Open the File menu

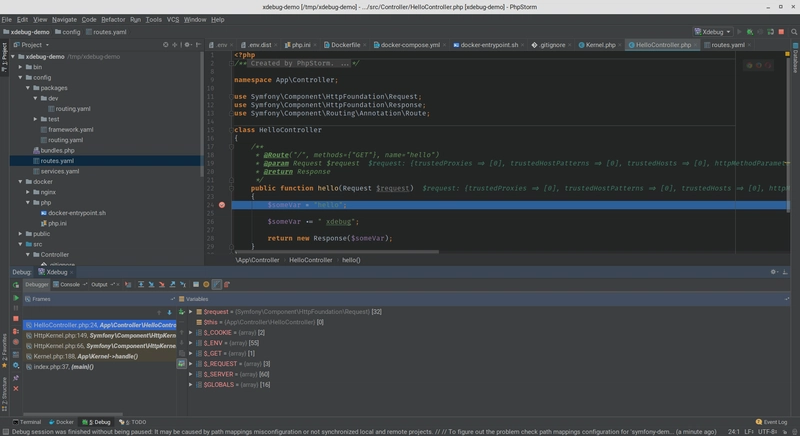(x=7, y=19)
